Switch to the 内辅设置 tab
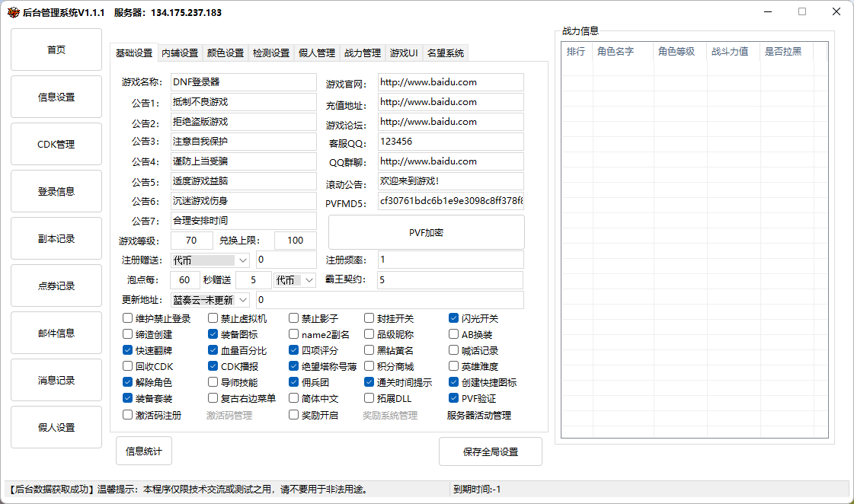Screen dimensions: 854x504 coord(180,53)
